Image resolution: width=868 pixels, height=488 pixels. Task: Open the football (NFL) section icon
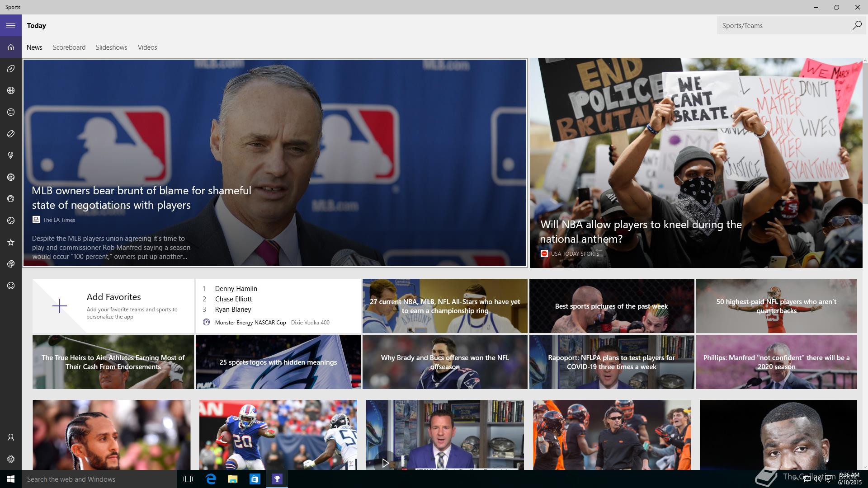point(11,69)
